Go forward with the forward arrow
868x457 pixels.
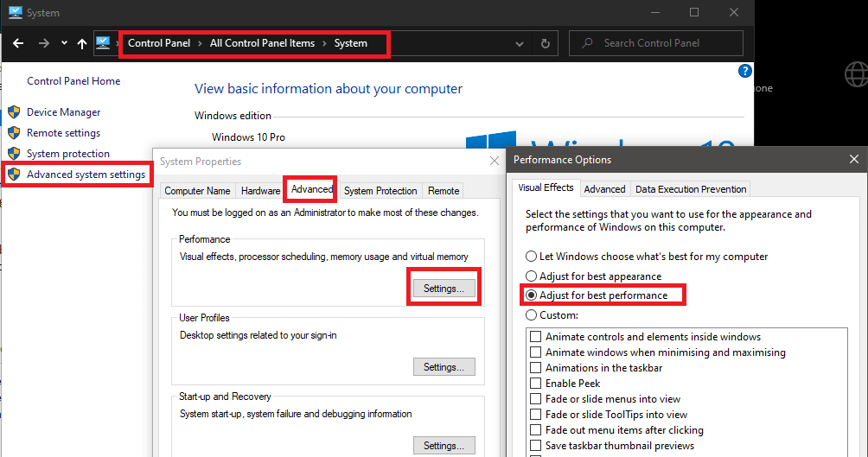click(x=44, y=43)
